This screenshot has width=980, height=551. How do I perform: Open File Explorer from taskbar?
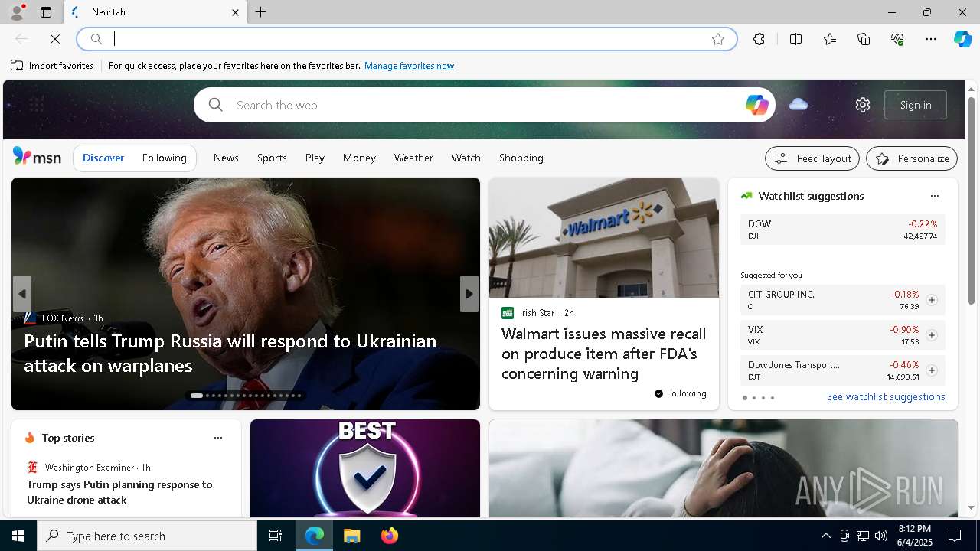(x=352, y=536)
